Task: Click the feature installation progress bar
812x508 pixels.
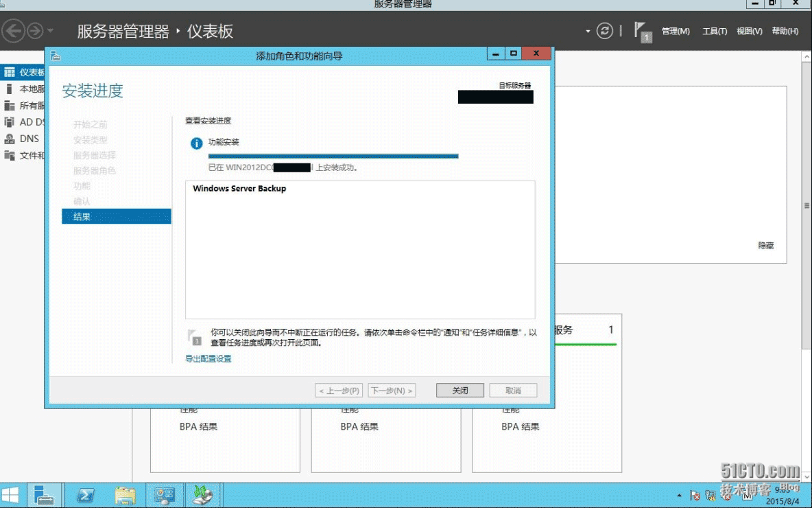Action: 333,156
